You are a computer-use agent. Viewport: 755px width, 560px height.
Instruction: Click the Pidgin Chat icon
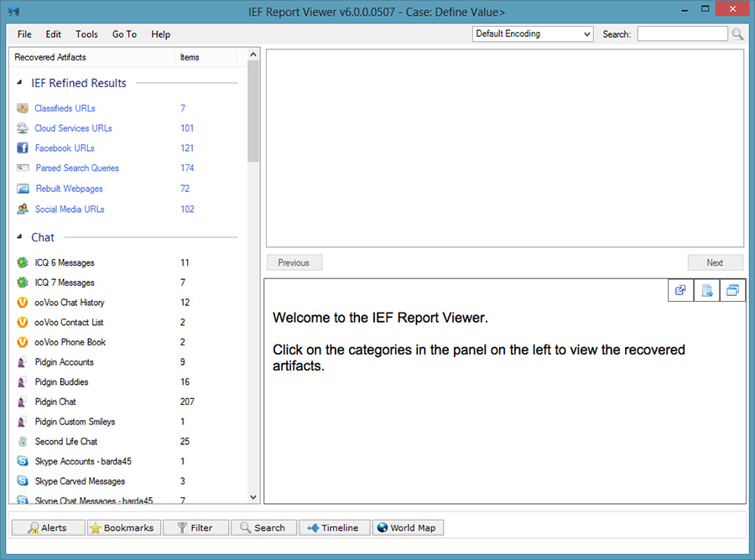22,402
